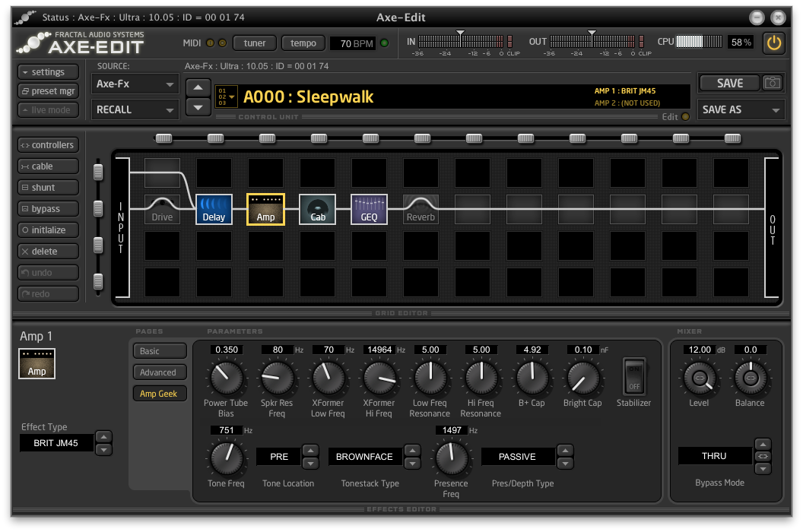Switch to the Advanced page

click(160, 372)
